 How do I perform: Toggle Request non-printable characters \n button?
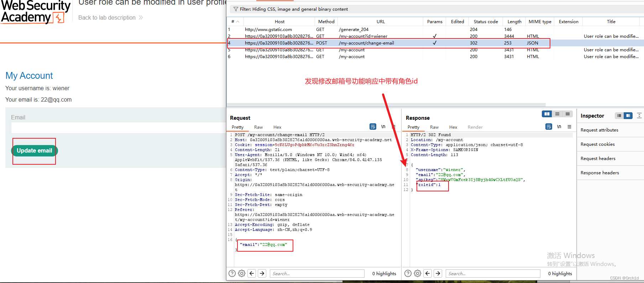tap(383, 127)
